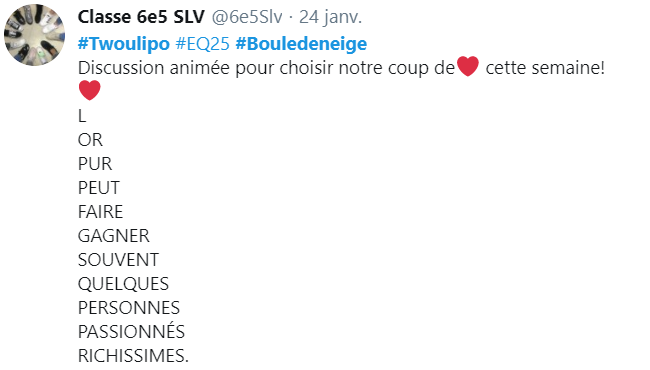
Task: Follow the #Twoulipo hashtag
Action: pos(124,44)
